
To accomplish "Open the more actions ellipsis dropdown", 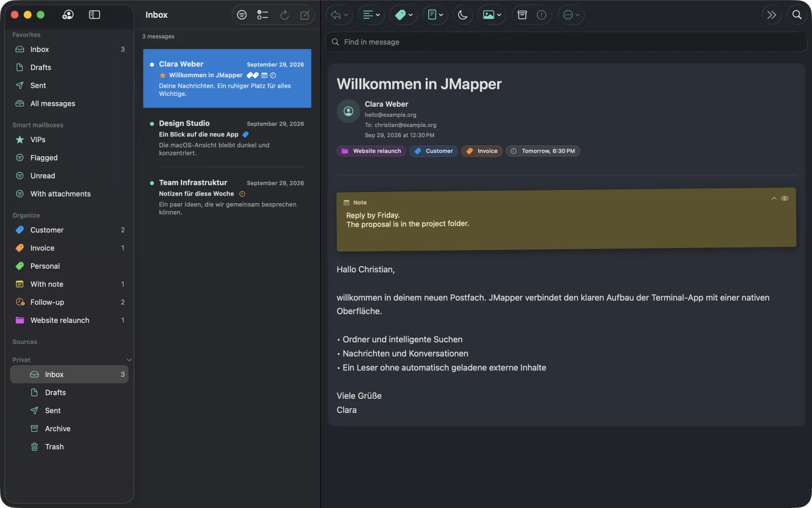I will coord(571,15).
